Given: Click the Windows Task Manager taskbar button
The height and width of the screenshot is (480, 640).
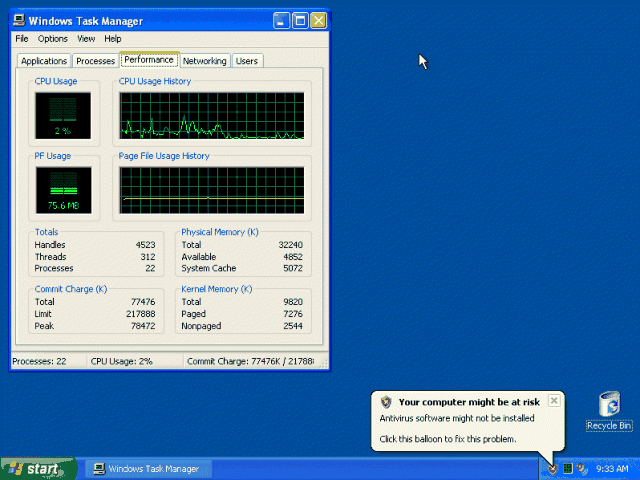Looking at the screenshot, I should click(x=149, y=469).
